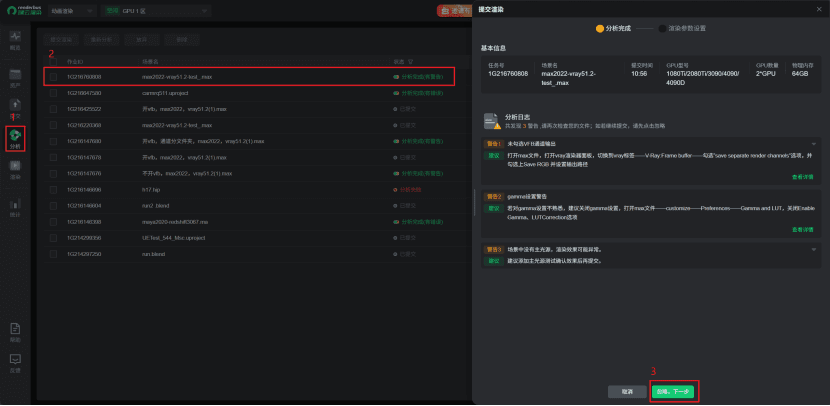Screen dimensions: 830x406
Task: Click 查看详情 link under gamma warning
Action: point(803,230)
